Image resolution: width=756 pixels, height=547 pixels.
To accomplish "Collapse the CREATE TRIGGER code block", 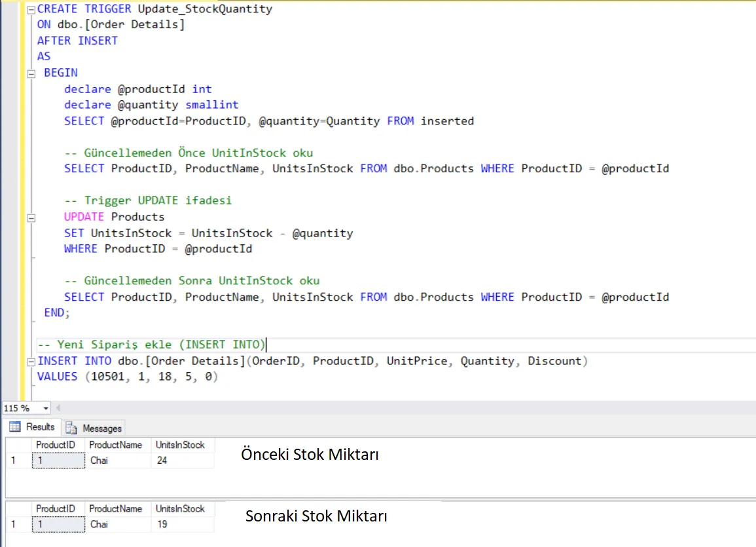I will (31, 10).
